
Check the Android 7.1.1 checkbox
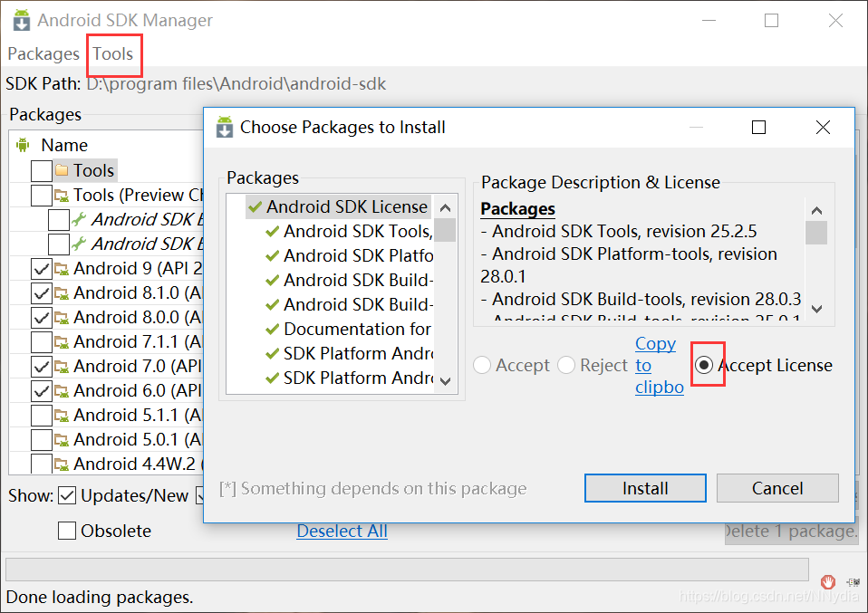click(x=42, y=341)
